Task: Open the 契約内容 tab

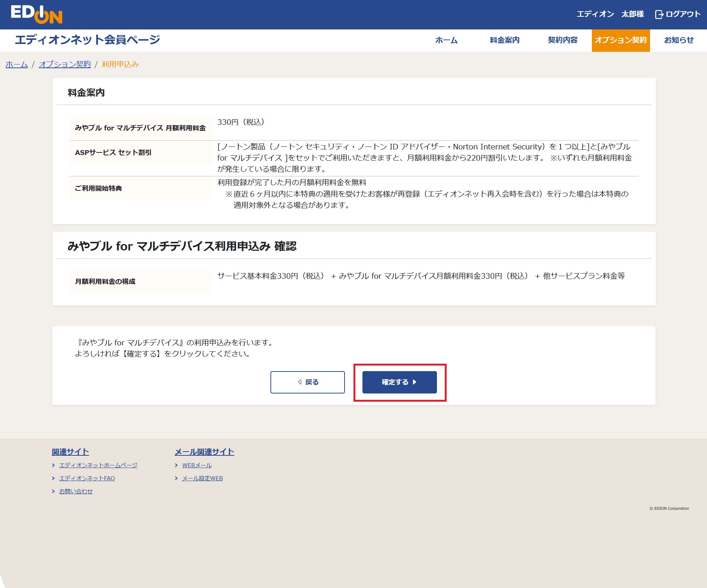Action: point(562,40)
